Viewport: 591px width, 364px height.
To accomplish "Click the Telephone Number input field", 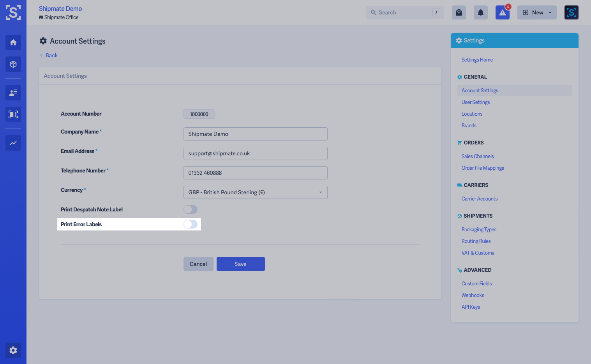I will click(256, 173).
